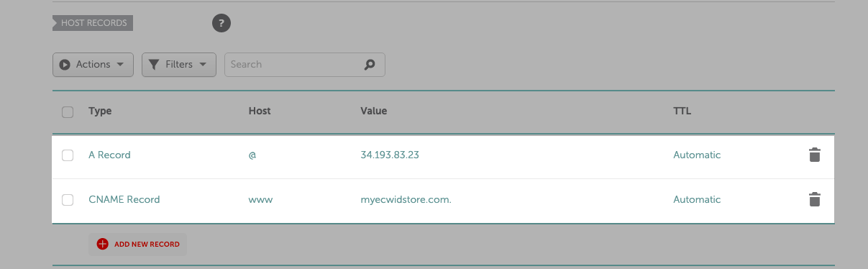
Task: Check the CNAME Record row checkbox
Action: (x=68, y=199)
